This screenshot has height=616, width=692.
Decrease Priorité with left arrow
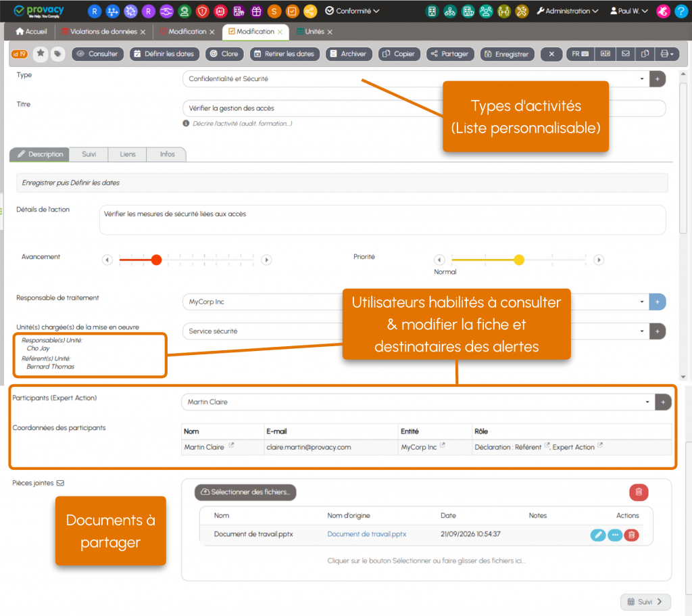439,260
